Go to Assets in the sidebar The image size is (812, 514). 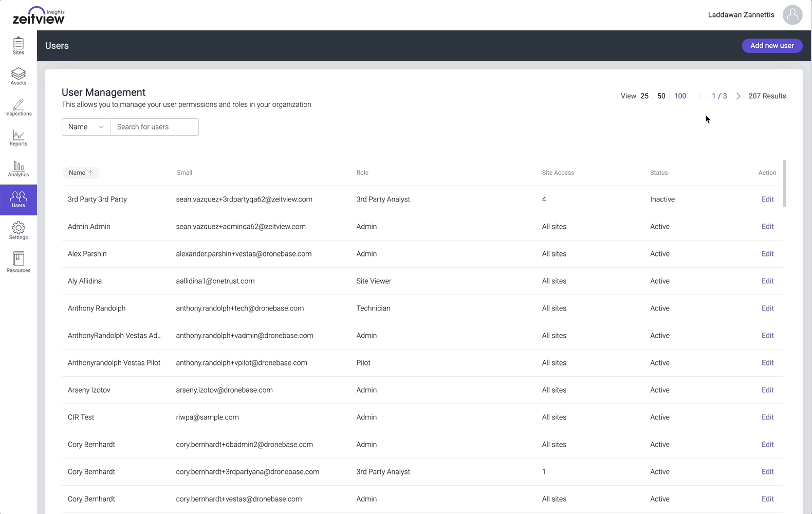coord(19,77)
